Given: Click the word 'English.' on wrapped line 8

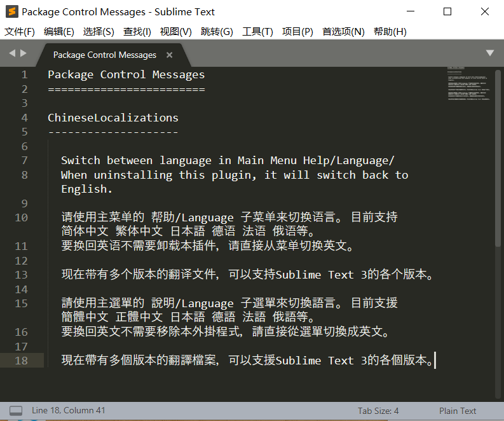Looking at the screenshot, I should pos(87,189).
